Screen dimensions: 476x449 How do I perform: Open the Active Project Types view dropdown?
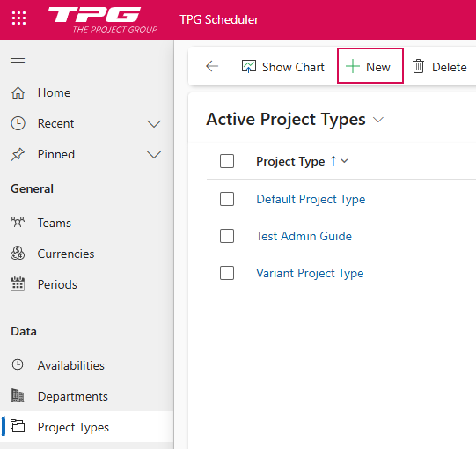click(378, 120)
